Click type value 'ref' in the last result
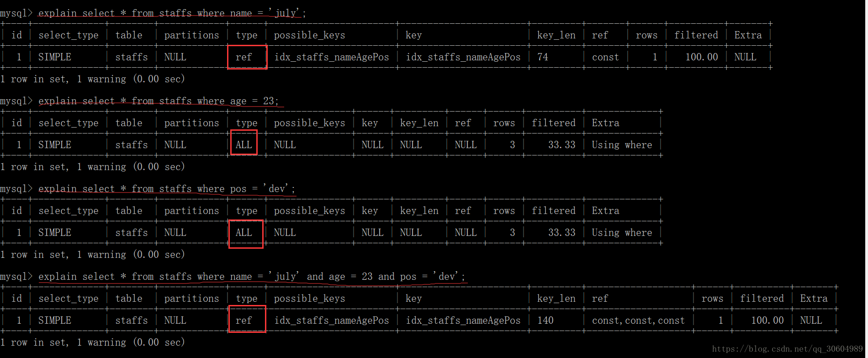The image size is (868, 358). (243, 320)
